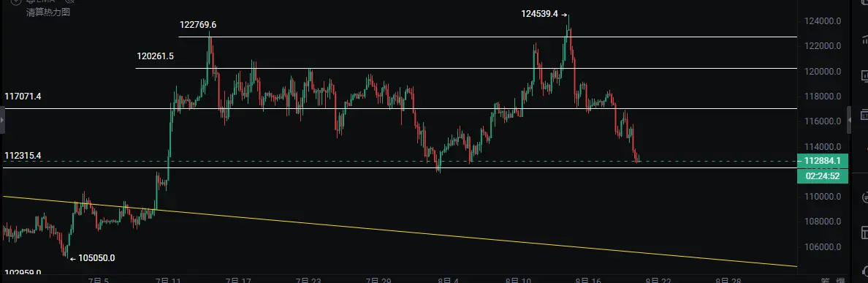
Task: Click the current price tag 112884.1
Action: 823,161
